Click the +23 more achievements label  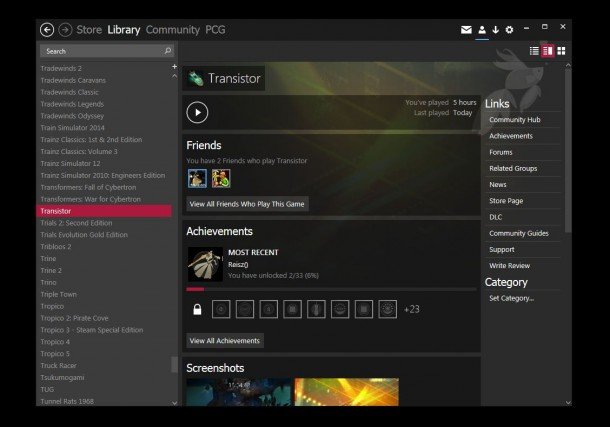(412, 310)
